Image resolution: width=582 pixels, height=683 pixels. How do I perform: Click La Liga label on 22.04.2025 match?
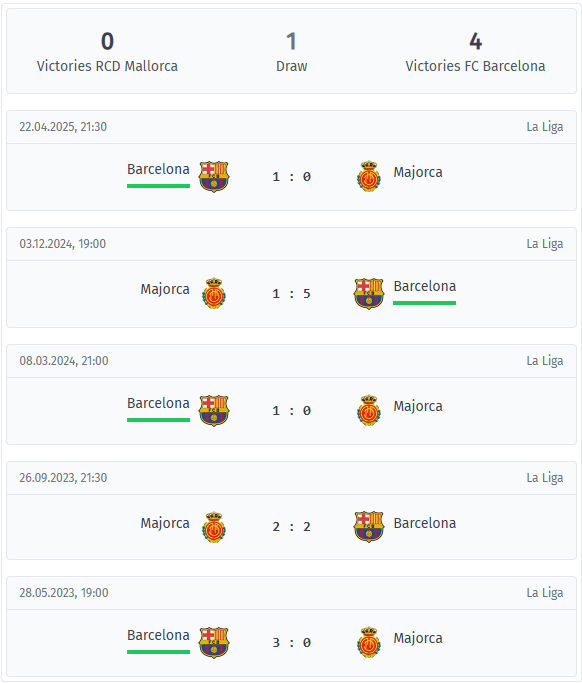click(545, 127)
